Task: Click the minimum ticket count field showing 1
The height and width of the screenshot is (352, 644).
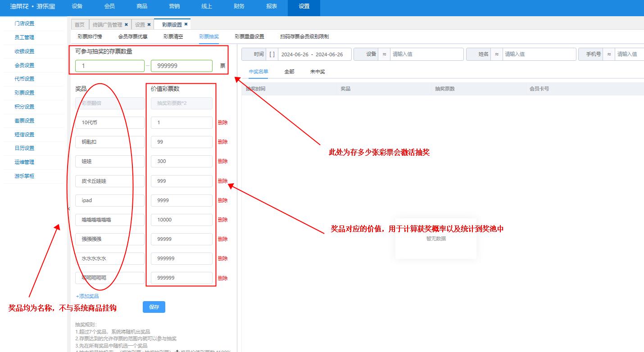Action: click(110, 66)
